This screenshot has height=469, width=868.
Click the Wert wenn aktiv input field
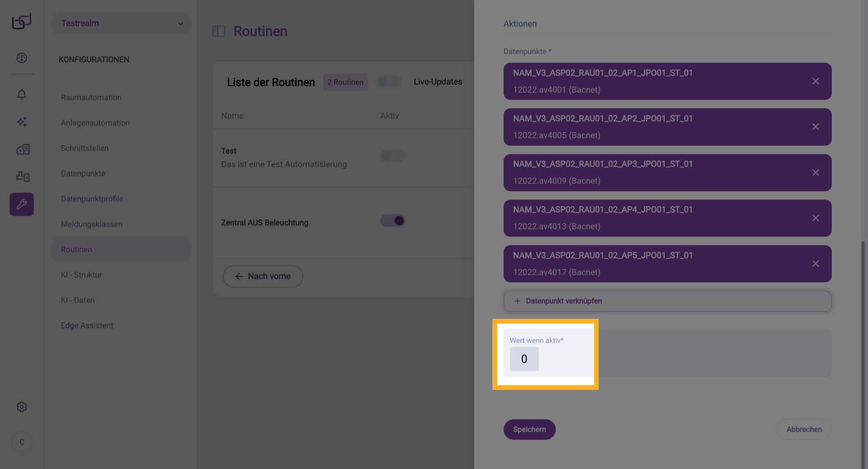coord(524,359)
